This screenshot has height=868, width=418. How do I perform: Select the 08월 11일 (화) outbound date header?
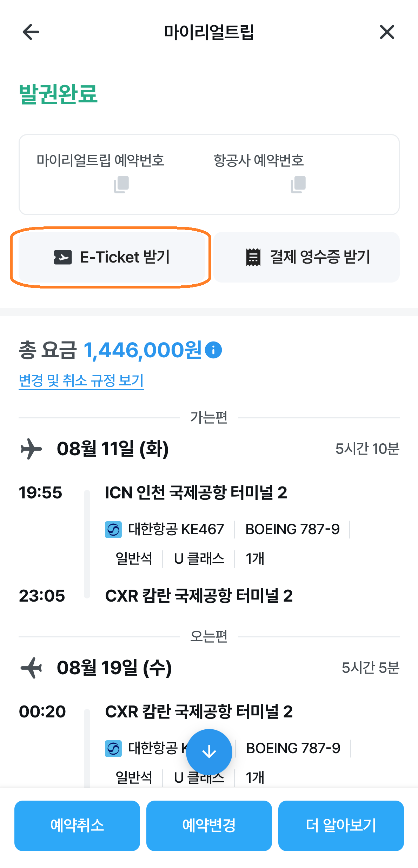(113, 449)
